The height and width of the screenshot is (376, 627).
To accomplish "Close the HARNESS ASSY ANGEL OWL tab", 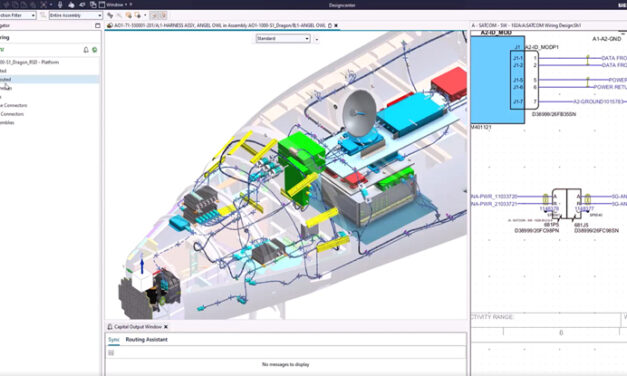I will click(x=336, y=25).
